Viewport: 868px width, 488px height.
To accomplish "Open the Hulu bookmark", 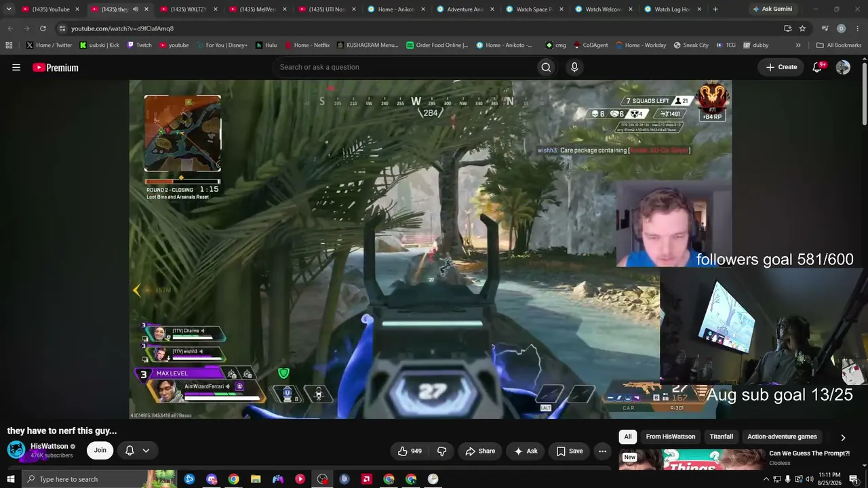I will point(266,45).
